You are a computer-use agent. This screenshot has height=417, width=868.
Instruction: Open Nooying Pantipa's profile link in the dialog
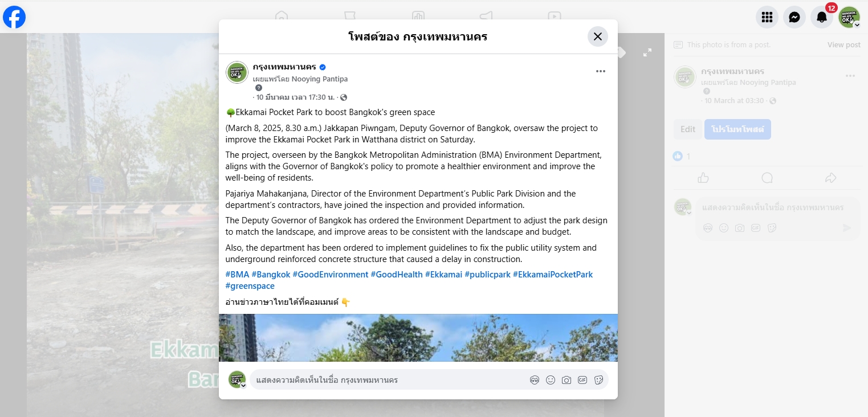pyautogui.click(x=320, y=79)
